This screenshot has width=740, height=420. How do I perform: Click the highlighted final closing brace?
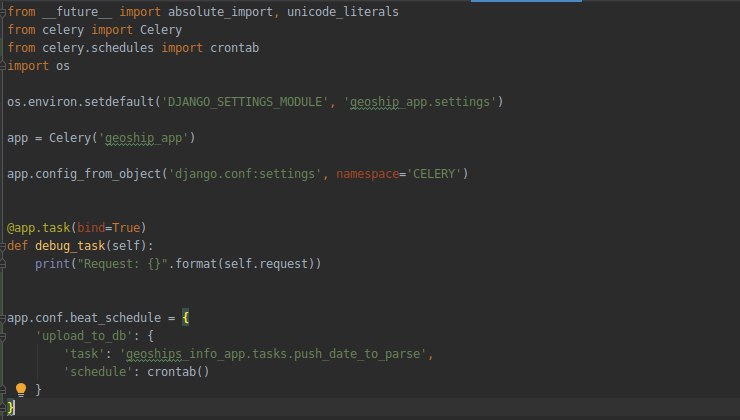coord(11,408)
